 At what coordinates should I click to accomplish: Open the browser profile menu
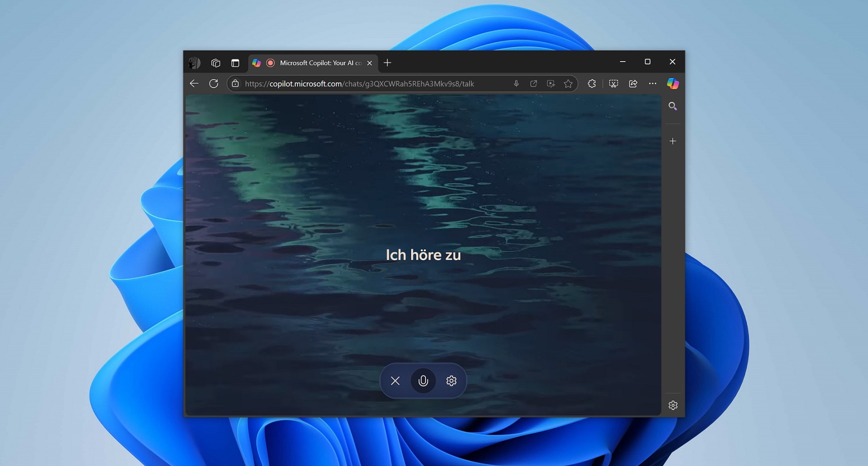point(194,63)
